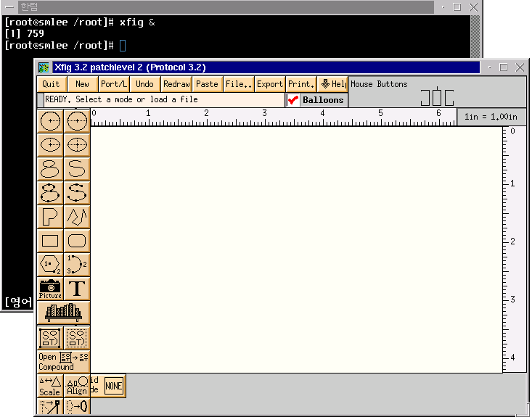
Task: Open the Print. panel
Action: pyautogui.click(x=301, y=84)
